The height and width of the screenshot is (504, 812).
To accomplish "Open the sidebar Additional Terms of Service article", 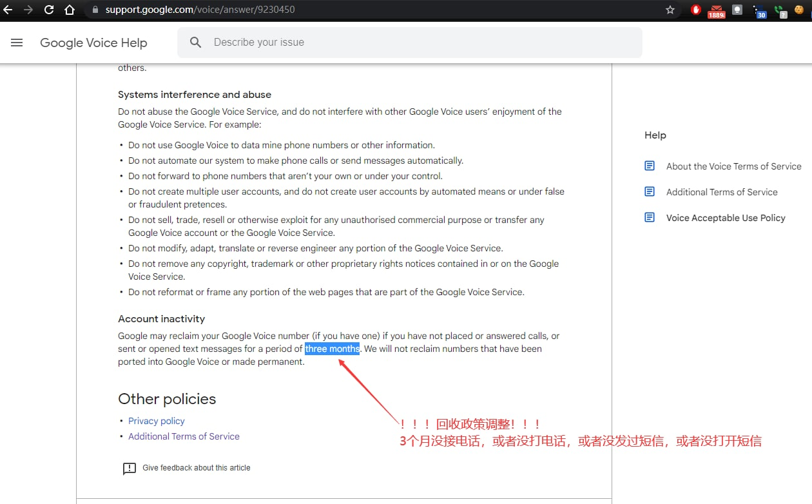I will click(x=722, y=192).
